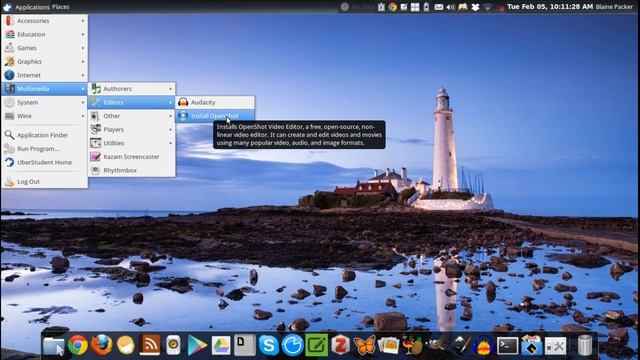Screen dimensions: 640x360
Task: Click the Audacity headphones icon
Action: [183, 102]
